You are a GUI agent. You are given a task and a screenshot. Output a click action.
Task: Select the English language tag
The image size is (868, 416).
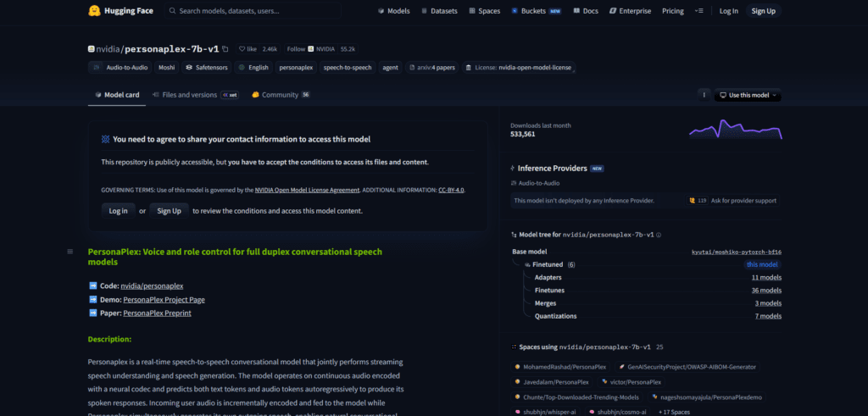(x=253, y=68)
